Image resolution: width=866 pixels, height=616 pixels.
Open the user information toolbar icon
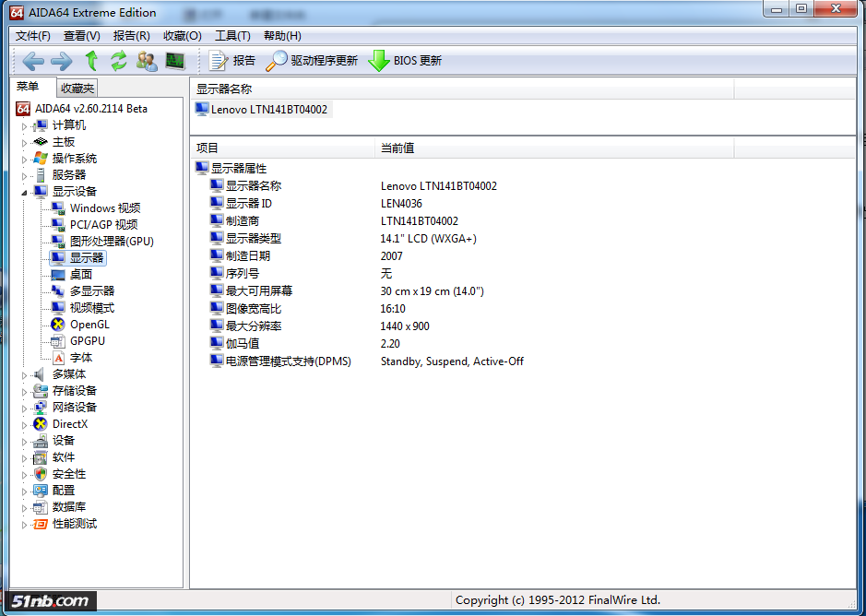pos(146,61)
